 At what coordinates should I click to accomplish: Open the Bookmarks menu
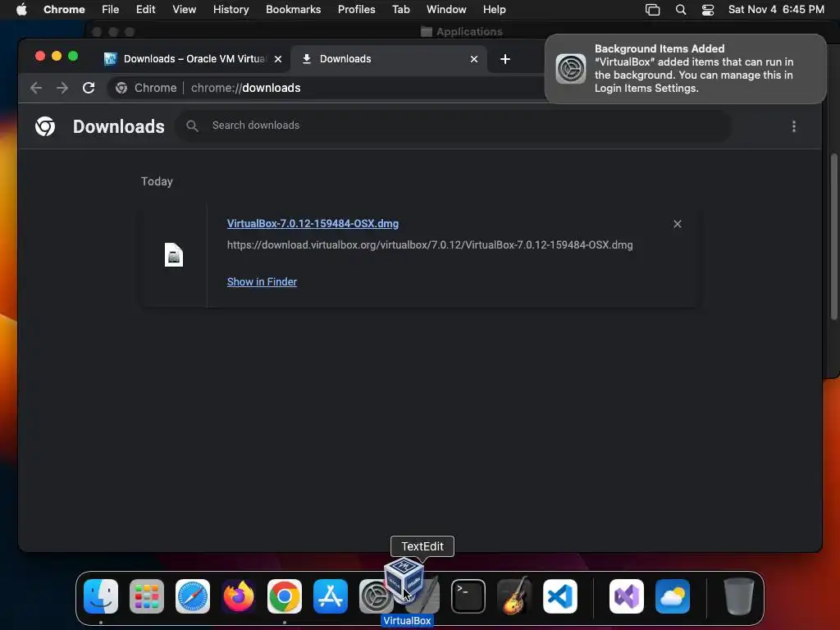(293, 10)
